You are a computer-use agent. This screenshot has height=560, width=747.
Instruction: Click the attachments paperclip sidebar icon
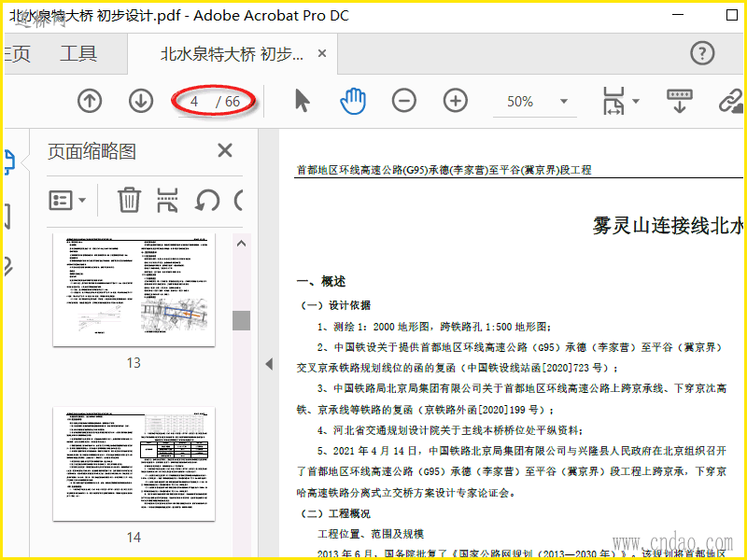8,267
